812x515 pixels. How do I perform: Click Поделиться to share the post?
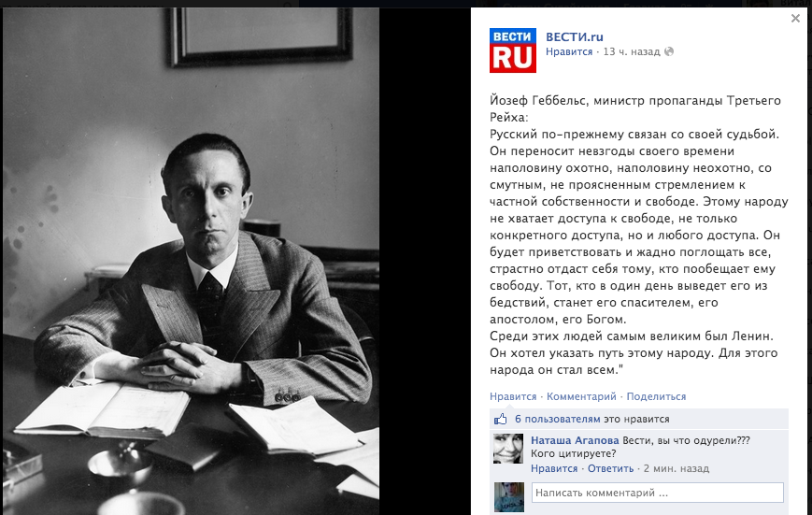(656, 396)
